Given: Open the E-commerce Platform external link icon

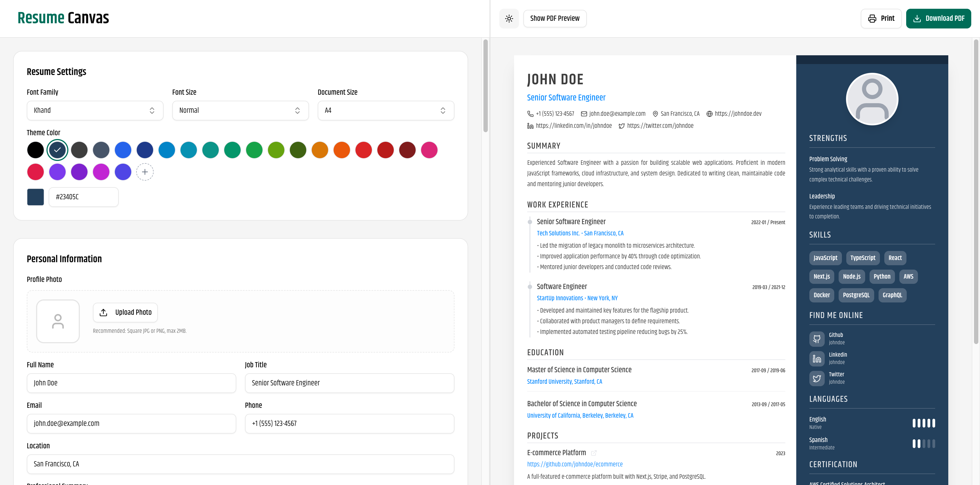Looking at the screenshot, I should pos(594,453).
